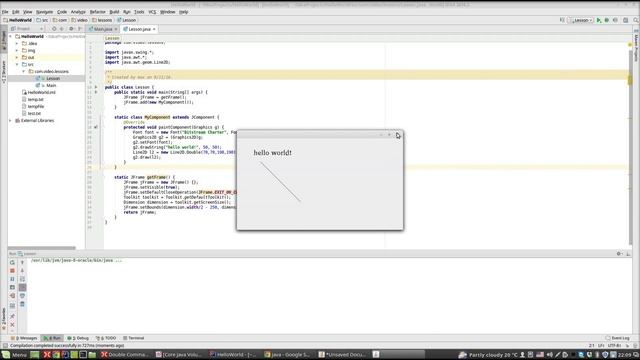Open the Project view selector dropdown
640x360 pixels.
coord(27,29)
